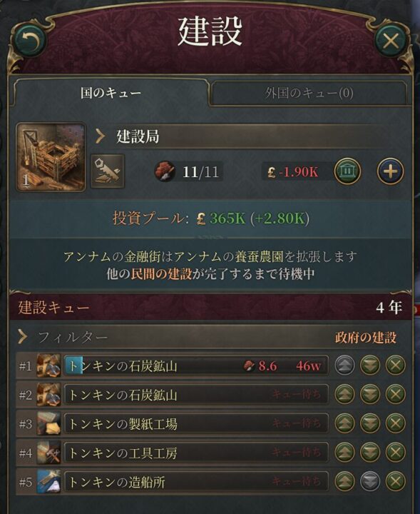The image size is (420, 514).
Task: Cancel #5 トンキンの造船所 construction
Action: [396, 481]
